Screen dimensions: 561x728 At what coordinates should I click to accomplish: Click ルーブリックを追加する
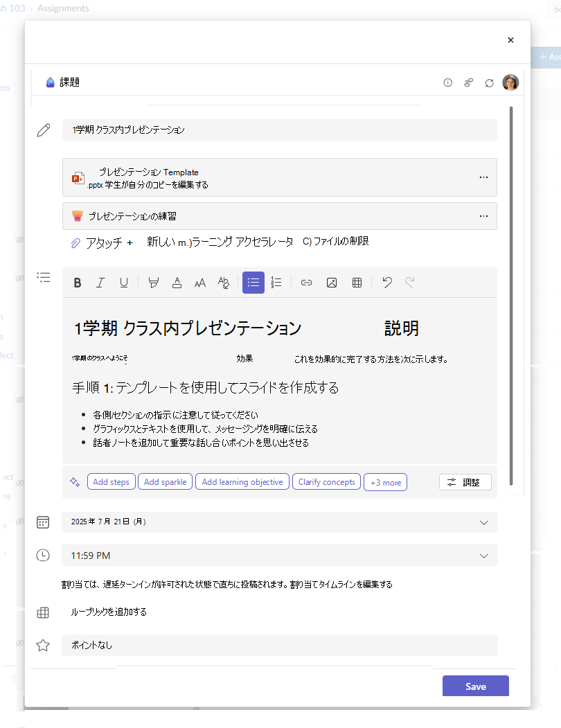(109, 612)
